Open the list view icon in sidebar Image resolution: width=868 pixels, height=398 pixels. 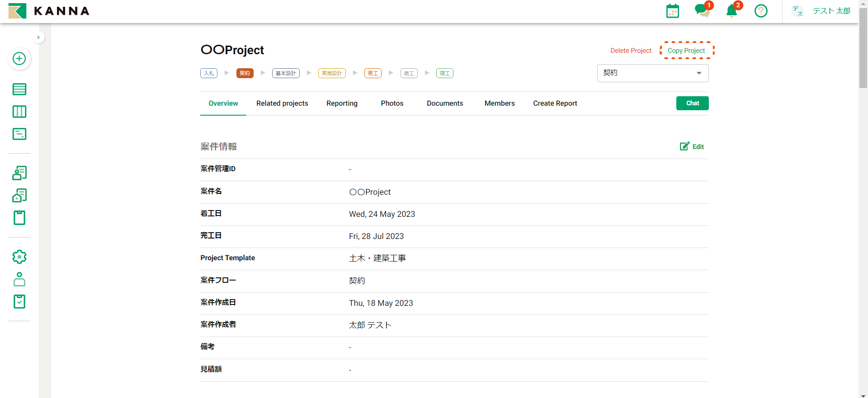click(19, 89)
